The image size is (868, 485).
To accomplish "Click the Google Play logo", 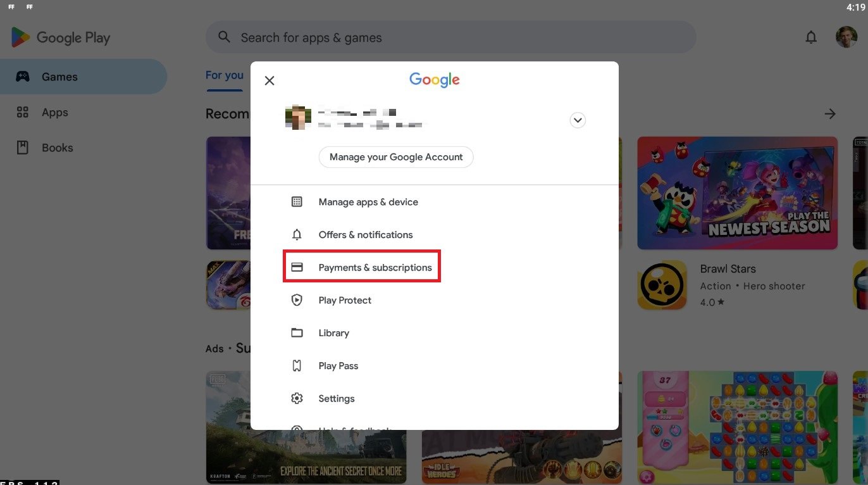I will coord(61,38).
